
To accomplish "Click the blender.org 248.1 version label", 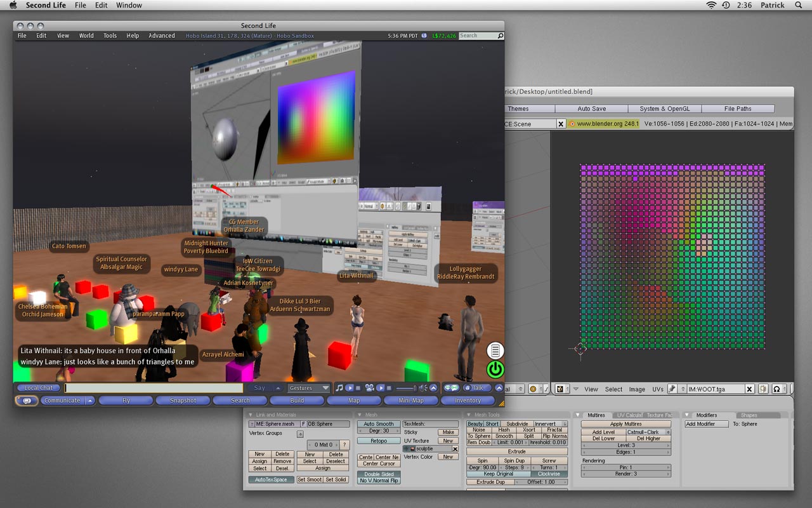I will [x=604, y=124].
